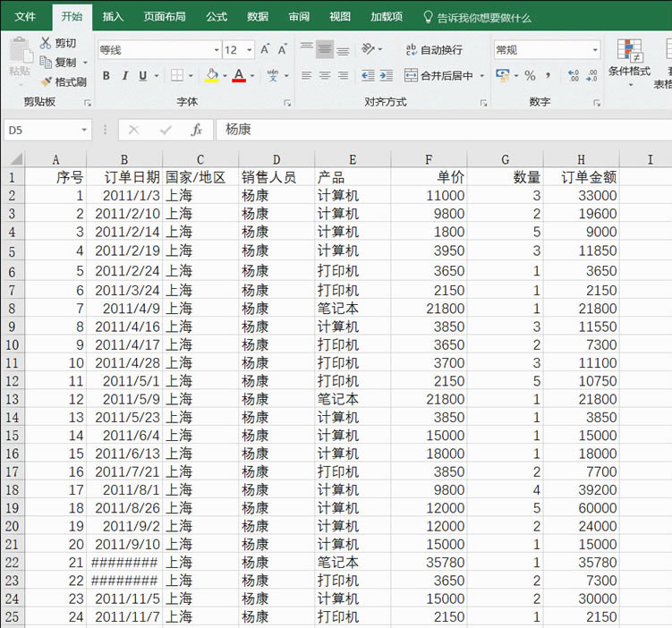The image size is (672, 628).
Task: Open the font name dropdown 等线
Action: 216,50
